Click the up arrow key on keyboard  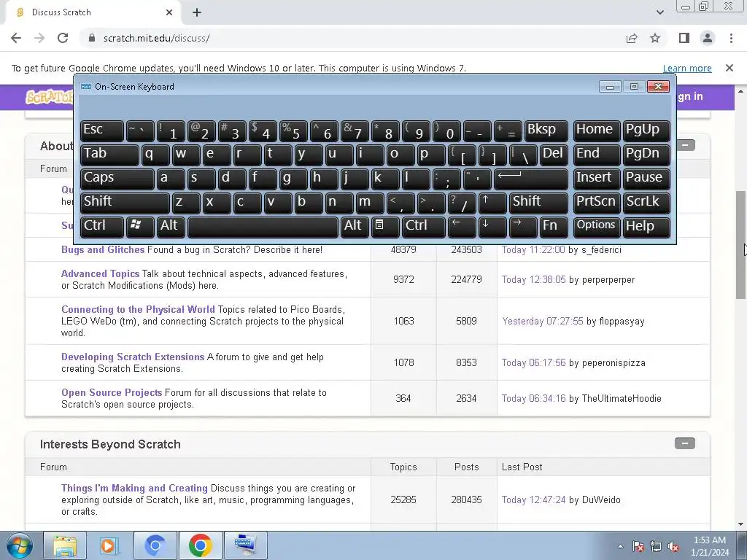[492, 203]
